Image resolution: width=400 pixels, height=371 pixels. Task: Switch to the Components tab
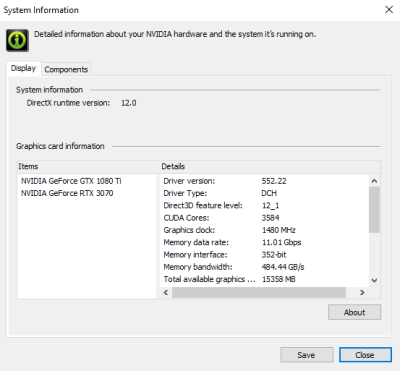pos(66,69)
